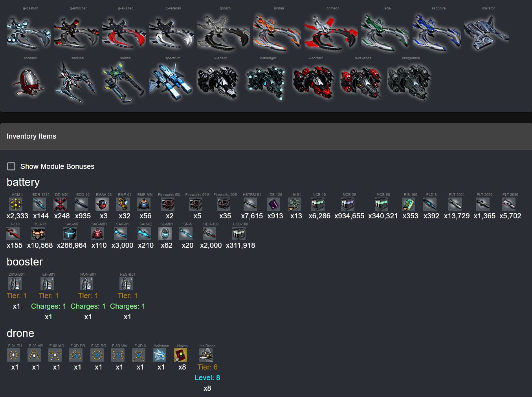Click the Havoc drone design icon
Screen dimensions: 532x397
pyautogui.click(x=181, y=355)
